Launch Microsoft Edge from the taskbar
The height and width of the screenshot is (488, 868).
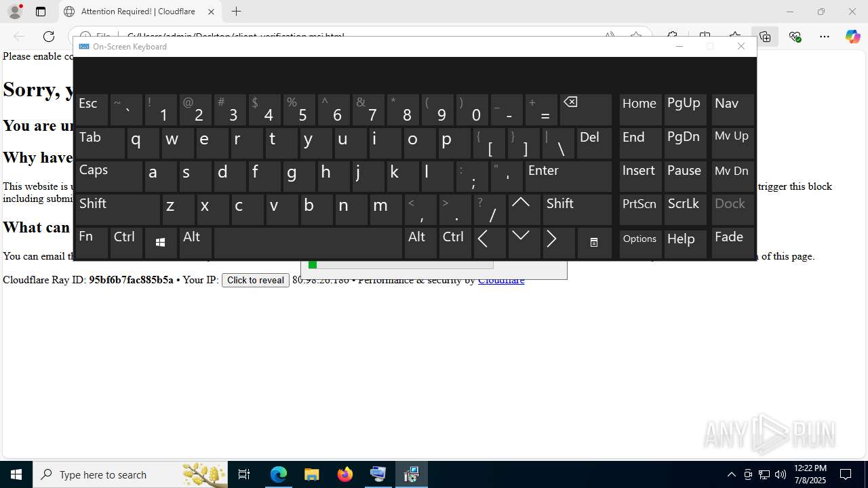[x=279, y=474]
